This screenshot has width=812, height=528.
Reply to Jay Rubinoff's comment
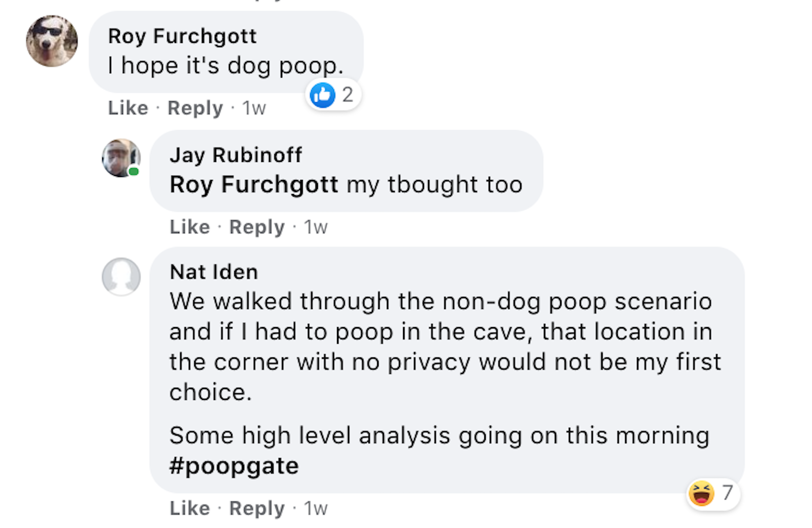[x=256, y=227]
